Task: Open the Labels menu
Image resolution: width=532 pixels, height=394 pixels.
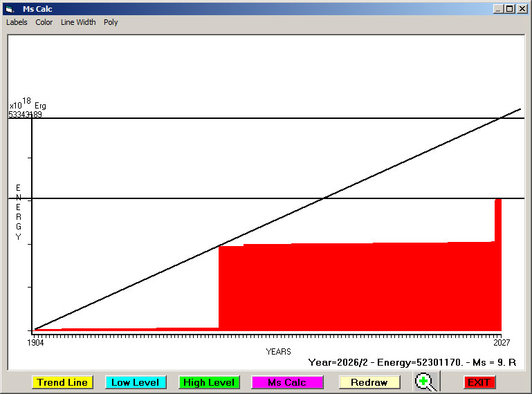Action: pos(17,22)
